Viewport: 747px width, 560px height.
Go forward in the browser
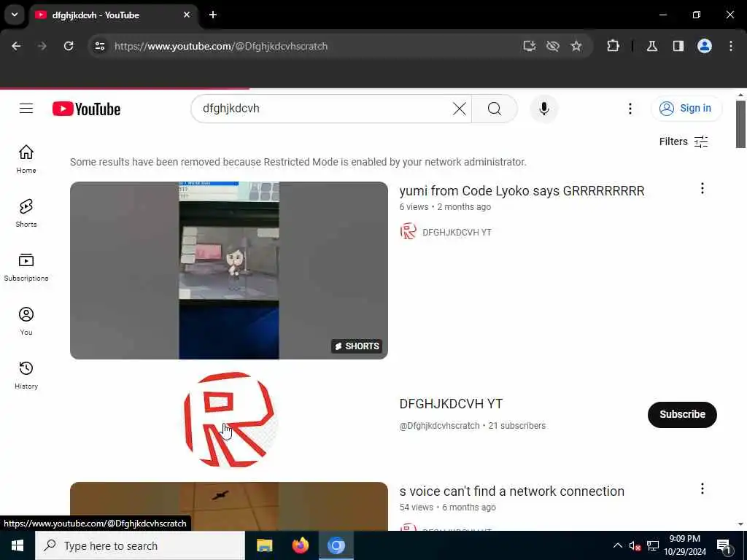tap(42, 46)
